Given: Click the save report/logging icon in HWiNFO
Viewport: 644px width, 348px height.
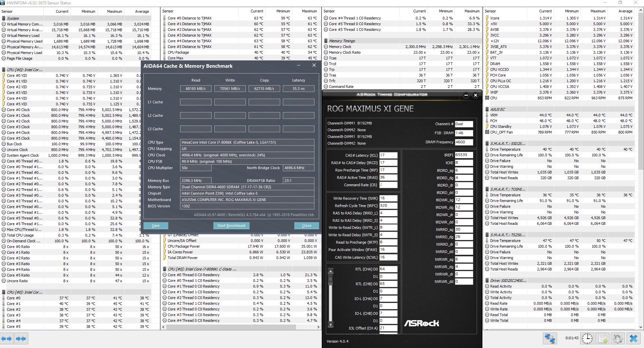Looking at the screenshot, I should (x=603, y=339).
